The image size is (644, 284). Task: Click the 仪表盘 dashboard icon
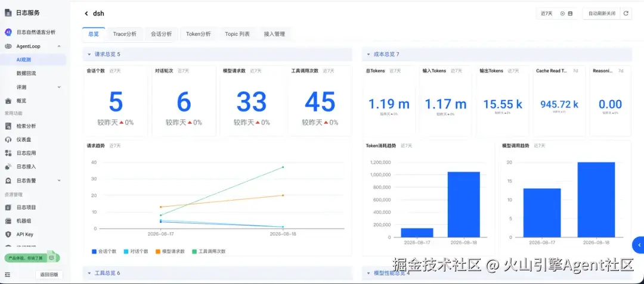pos(8,139)
